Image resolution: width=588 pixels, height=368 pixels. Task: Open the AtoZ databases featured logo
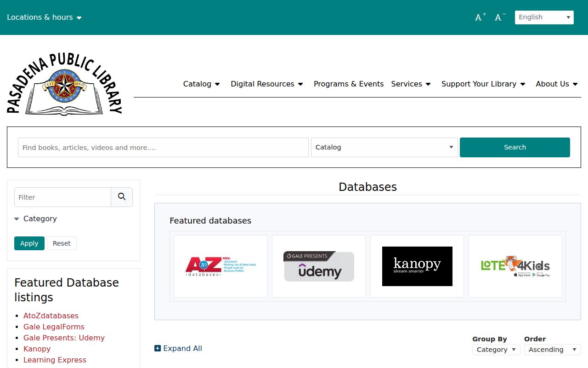(220, 266)
